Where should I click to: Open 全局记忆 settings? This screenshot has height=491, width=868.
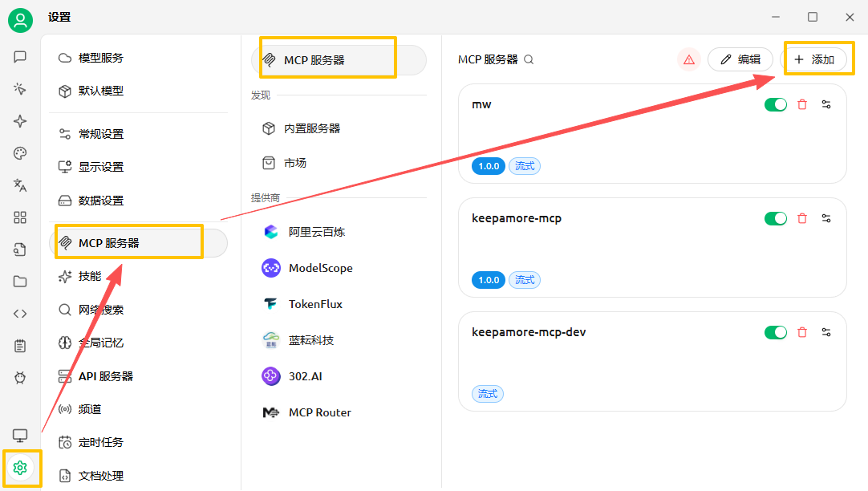tap(139, 343)
